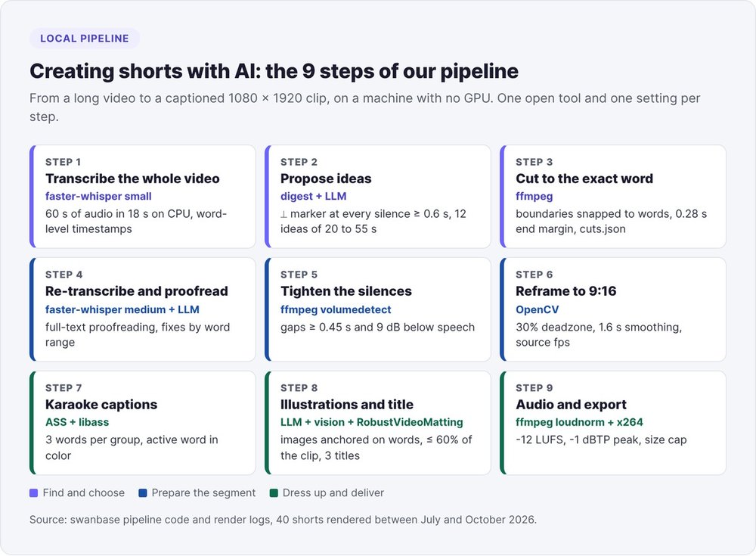Select 'Audio and export' heading

coord(572,405)
